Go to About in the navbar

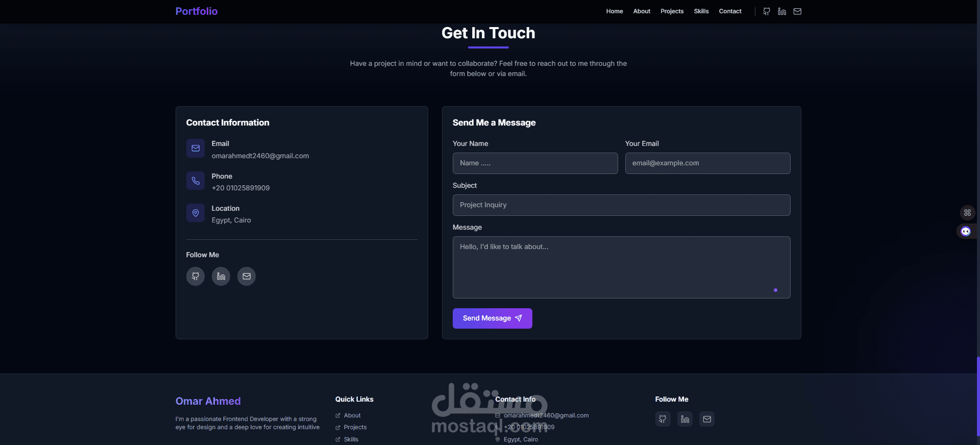[642, 11]
